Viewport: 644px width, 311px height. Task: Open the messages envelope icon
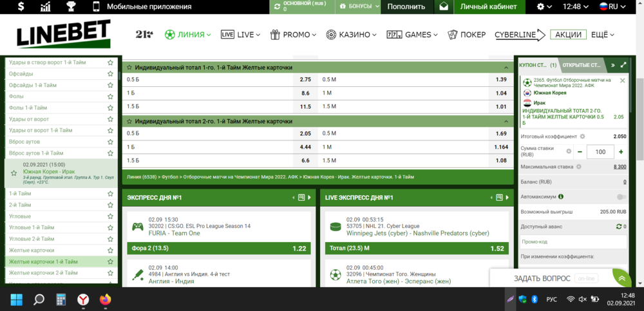click(444, 6)
